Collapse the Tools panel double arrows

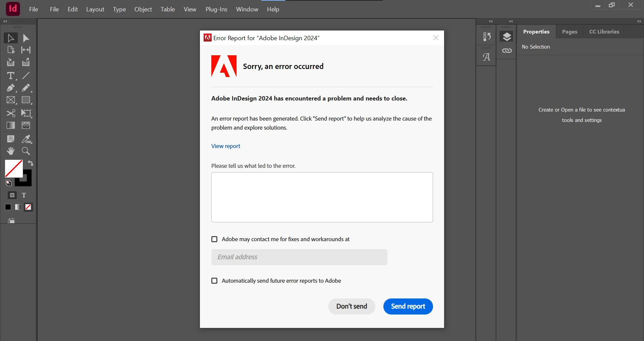[x=5, y=21]
